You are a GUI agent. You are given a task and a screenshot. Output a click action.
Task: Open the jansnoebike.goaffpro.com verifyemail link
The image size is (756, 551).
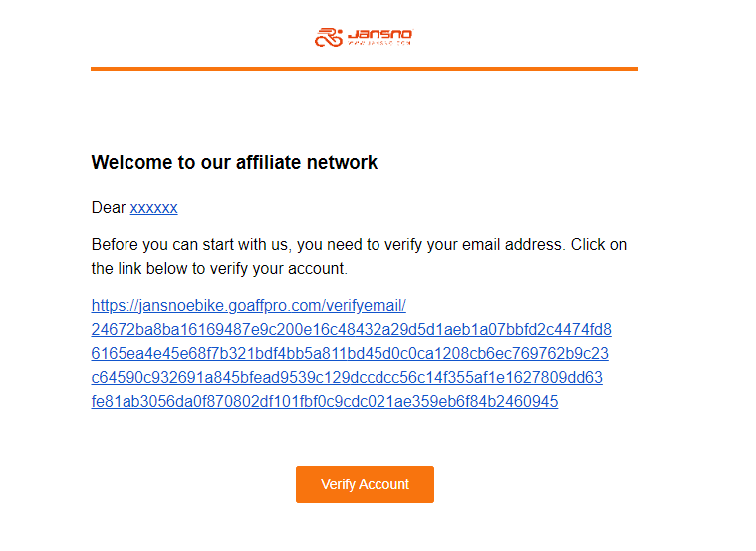tap(249, 306)
